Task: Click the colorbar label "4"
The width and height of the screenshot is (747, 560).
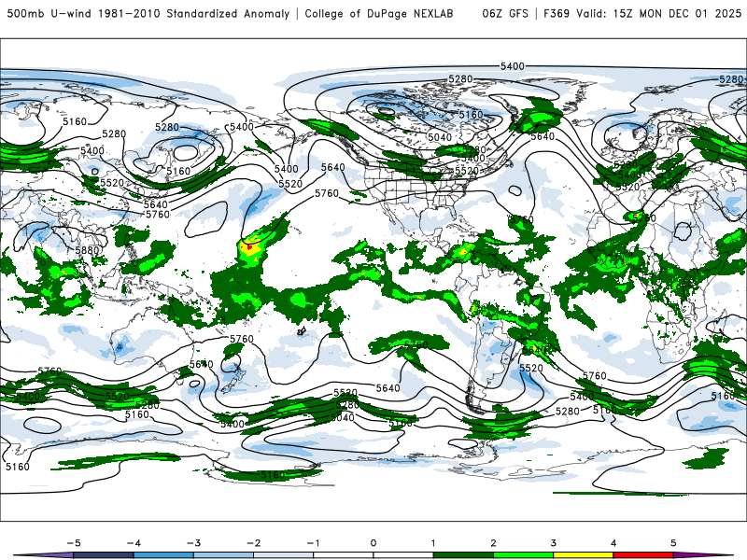Action: click(x=613, y=543)
